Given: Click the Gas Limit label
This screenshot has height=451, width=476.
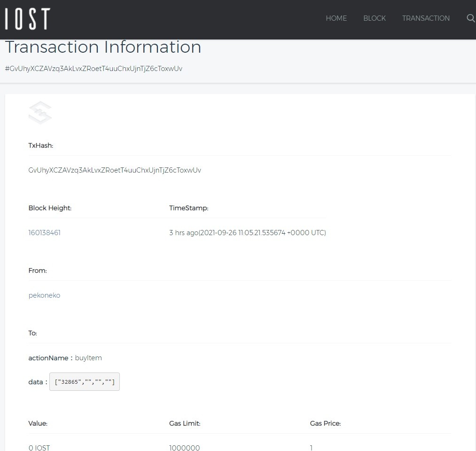Looking at the screenshot, I should coord(185,424).
